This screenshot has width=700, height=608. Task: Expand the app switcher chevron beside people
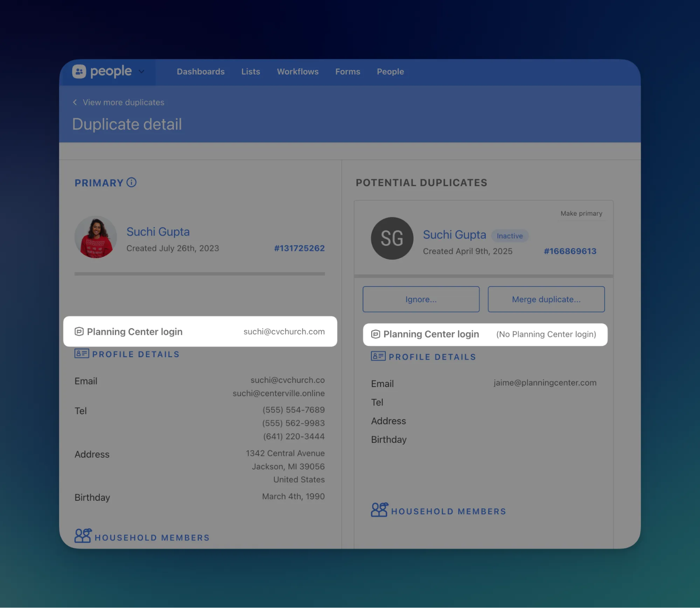coord(141,71)
